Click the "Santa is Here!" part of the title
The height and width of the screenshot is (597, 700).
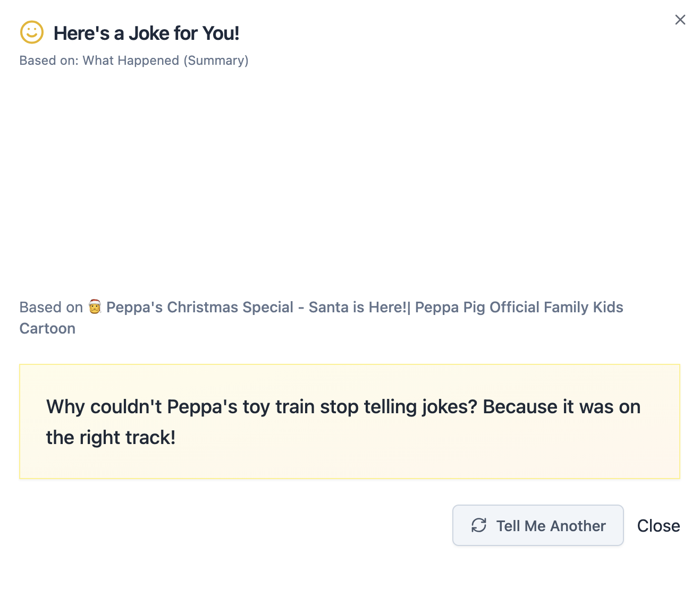tap(357, 307)
